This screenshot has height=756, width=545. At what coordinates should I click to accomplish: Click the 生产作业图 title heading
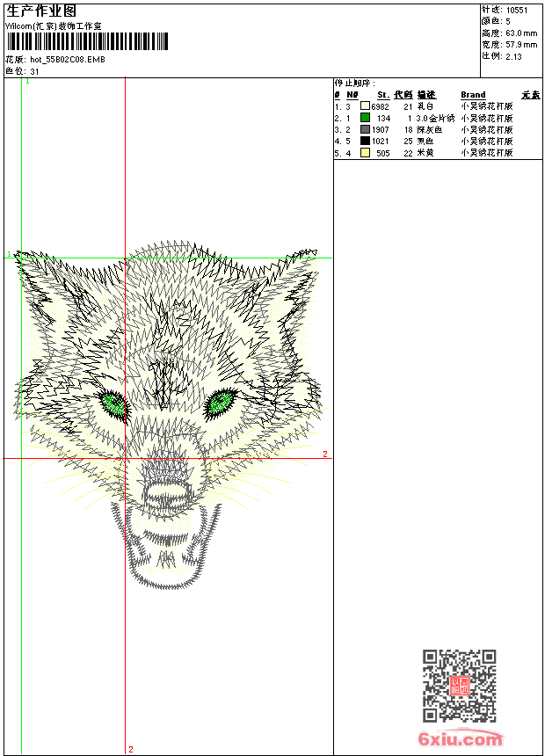click(40, 11)
